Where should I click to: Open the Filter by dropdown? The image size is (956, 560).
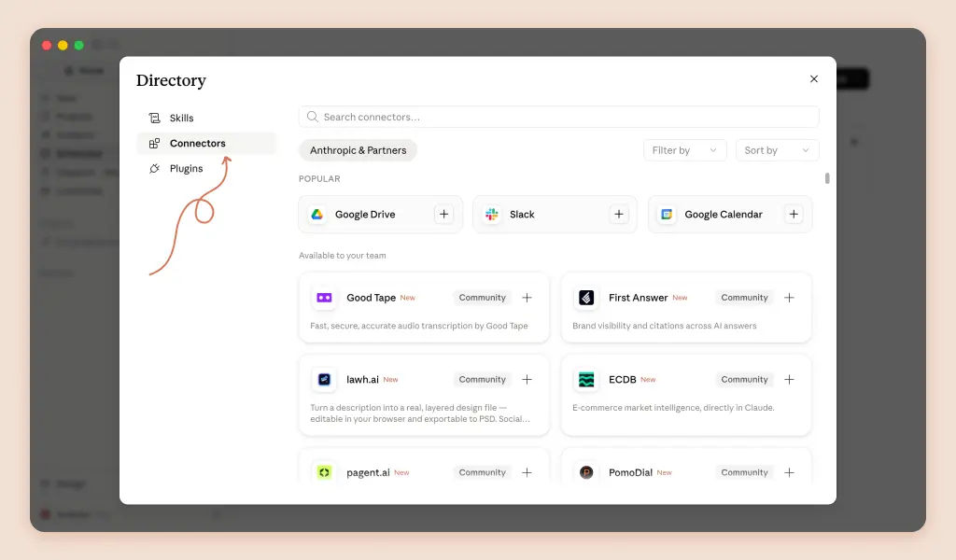click(684, 150)
